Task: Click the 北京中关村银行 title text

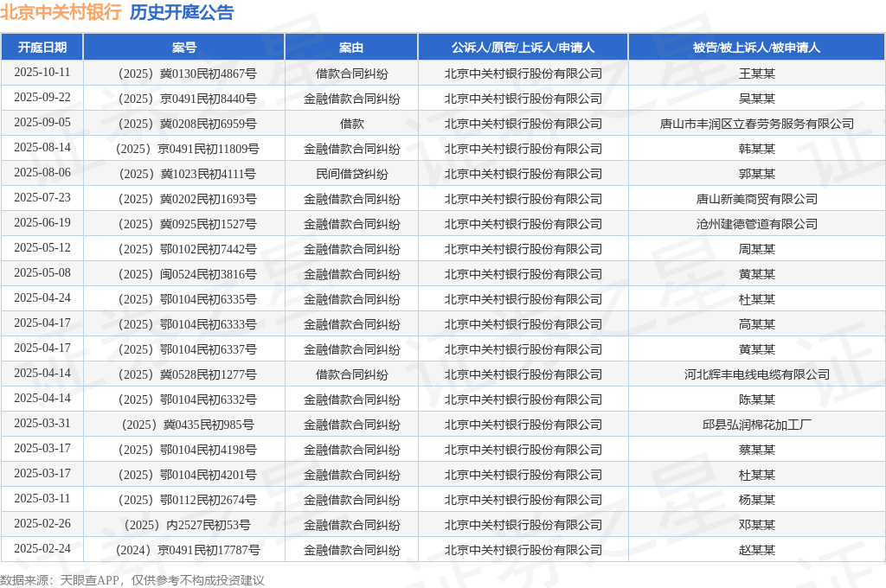Action: pyautogui.click(x=61, y=12)
